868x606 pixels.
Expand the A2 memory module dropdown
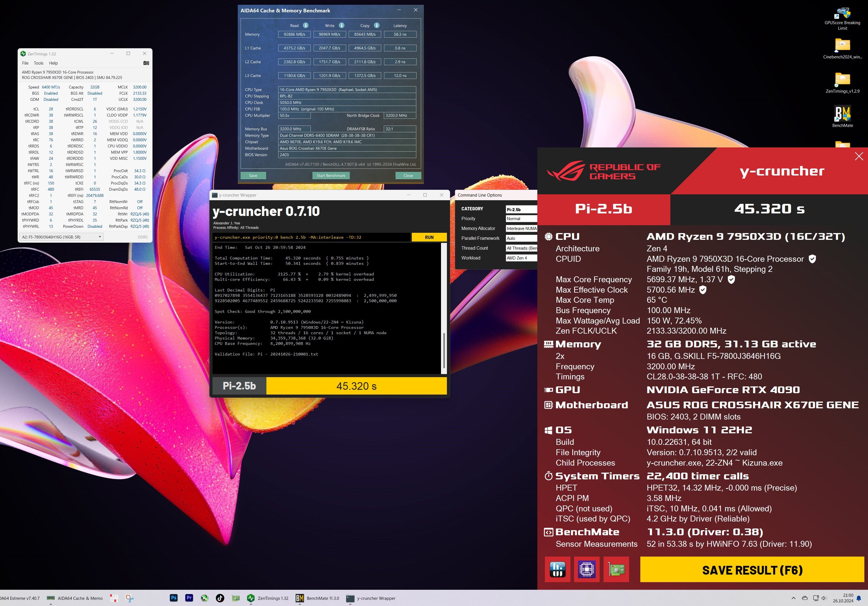coord(61,237)
